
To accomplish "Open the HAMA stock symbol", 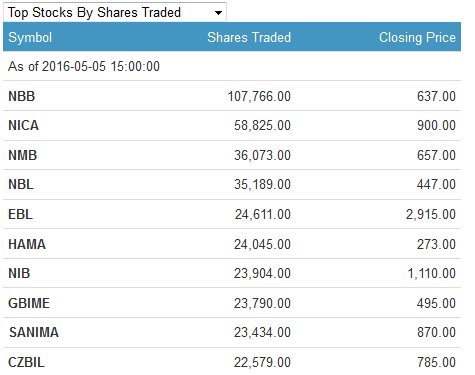I will point(27,244).
